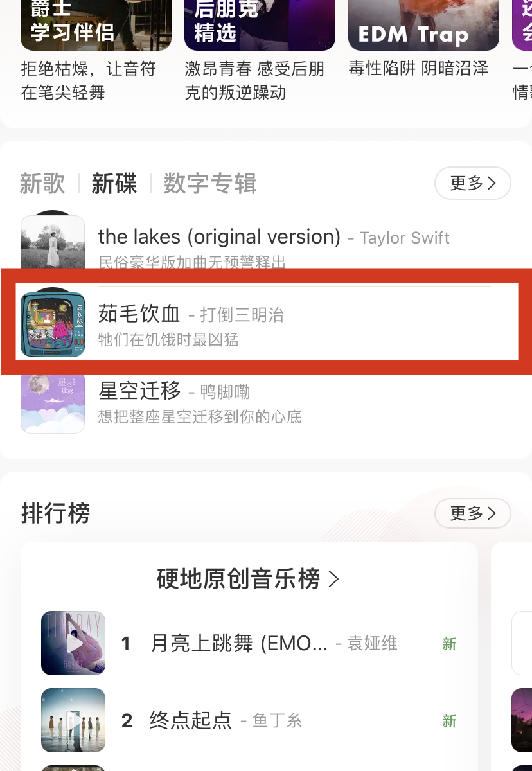Viewport: 532px width, 771px height.
Task: Open playlist description 毒性陷阱 阴暗沼泽
Action: click(418, 69)
